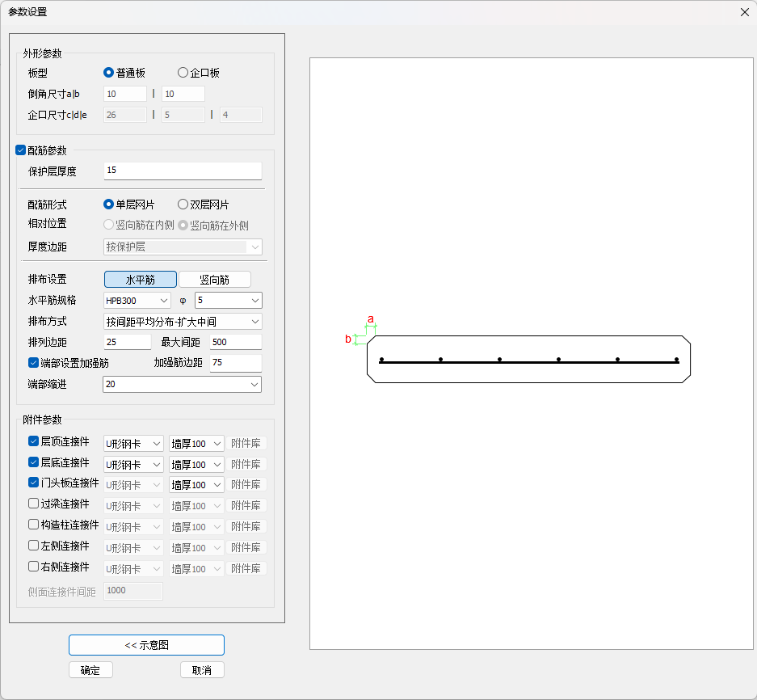Open the φ diameter dropdown
The image size is (757, 700).
[x=229, y=301]
